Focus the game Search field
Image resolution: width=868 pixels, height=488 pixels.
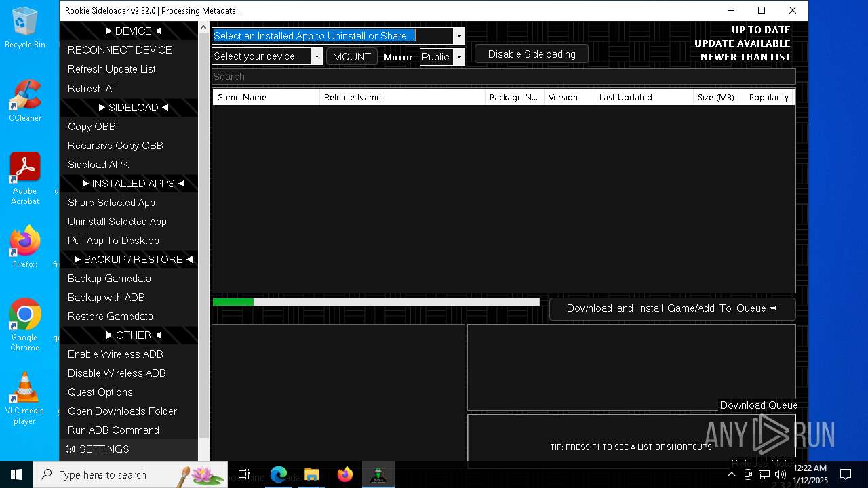[x=503, y=77]
